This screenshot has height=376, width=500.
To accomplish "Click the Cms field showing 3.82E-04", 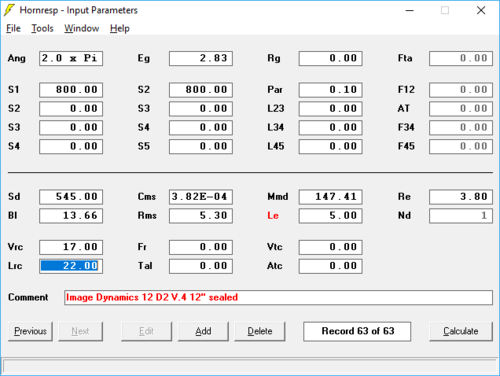I will (201, 197).
